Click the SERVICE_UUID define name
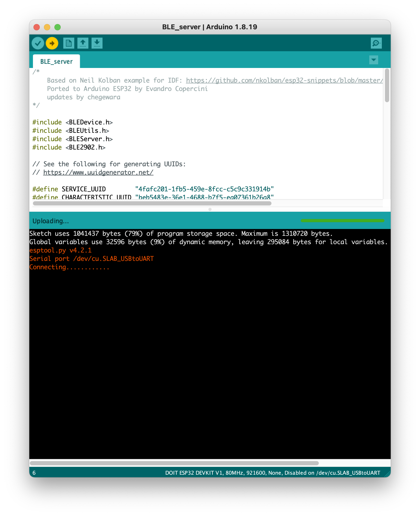 (x=84, y=189)
